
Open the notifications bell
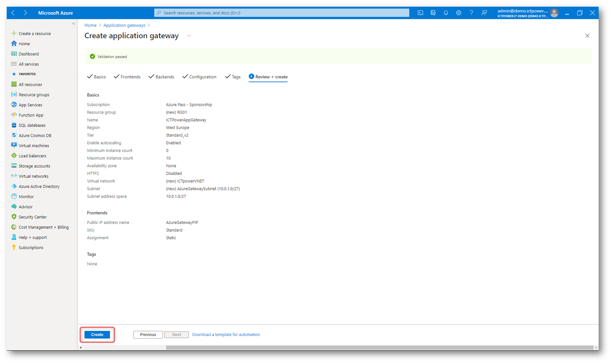point(446,13)
